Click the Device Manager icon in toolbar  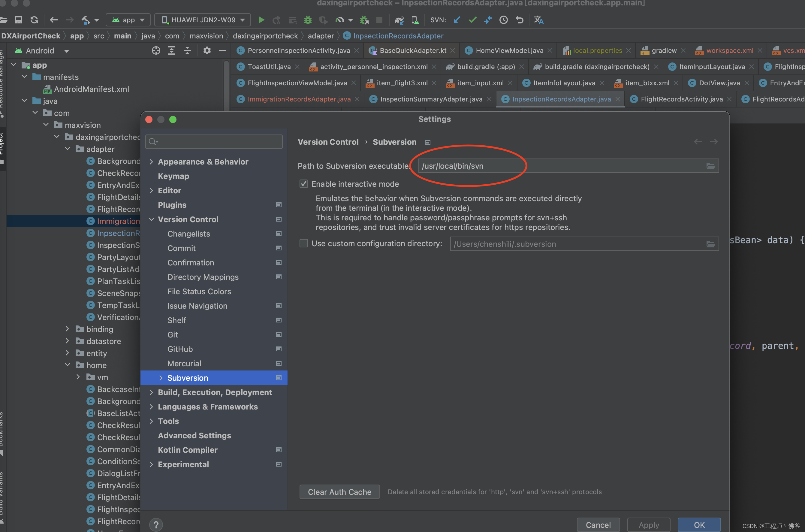415,20
